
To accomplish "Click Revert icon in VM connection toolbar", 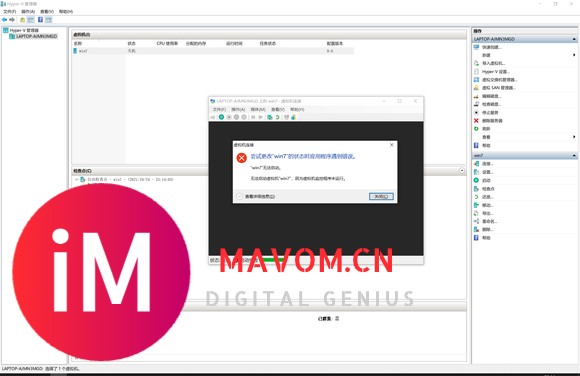I will 277,117.
